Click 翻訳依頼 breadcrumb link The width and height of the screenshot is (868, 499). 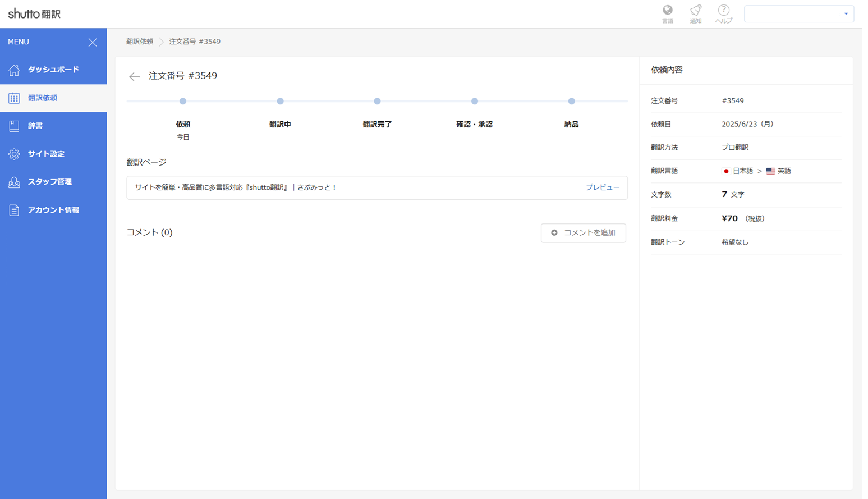[x=140, y=42]
